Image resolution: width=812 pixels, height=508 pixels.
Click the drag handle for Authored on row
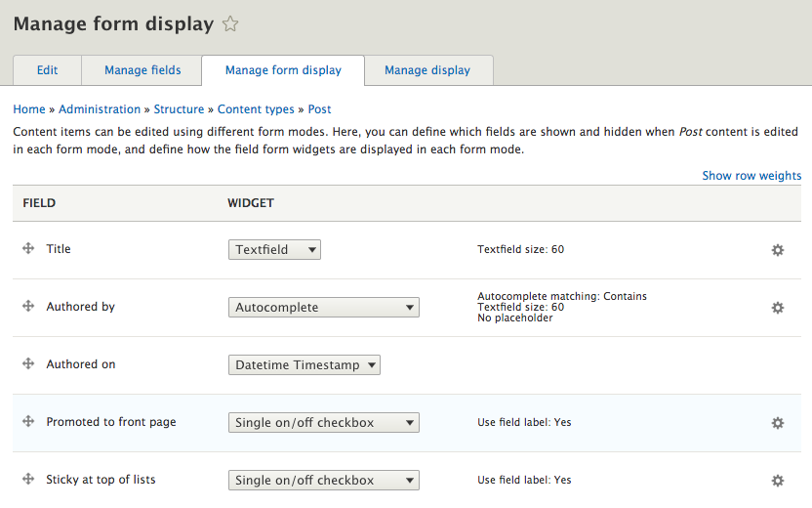pos(28,364)
